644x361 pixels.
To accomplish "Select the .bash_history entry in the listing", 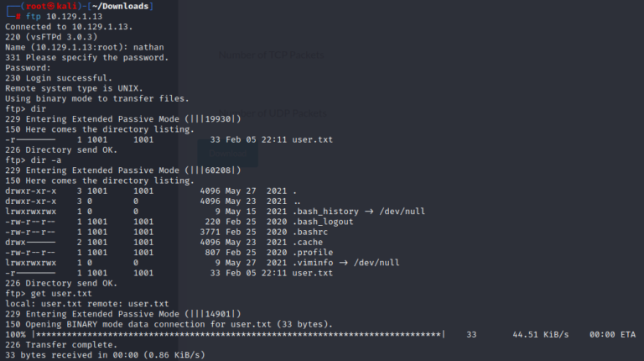I will point(324,211).
